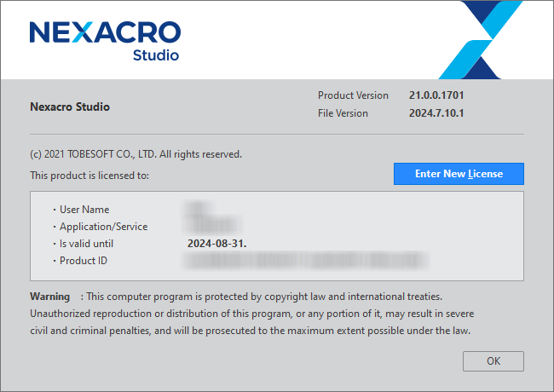Image resolution: width=554 pixels, height=392 pixels.
Task: Click the 'This product is licensed to' text
Action: coord(89,176)
